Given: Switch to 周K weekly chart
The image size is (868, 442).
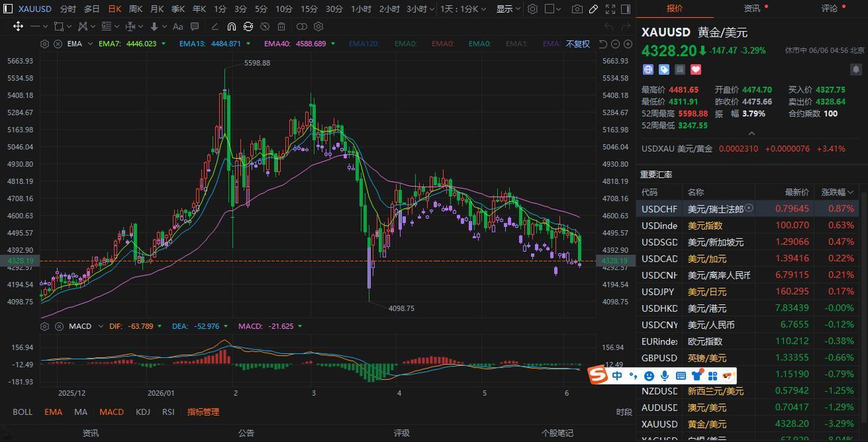Looking at the screenshot, I should [136, 9].
